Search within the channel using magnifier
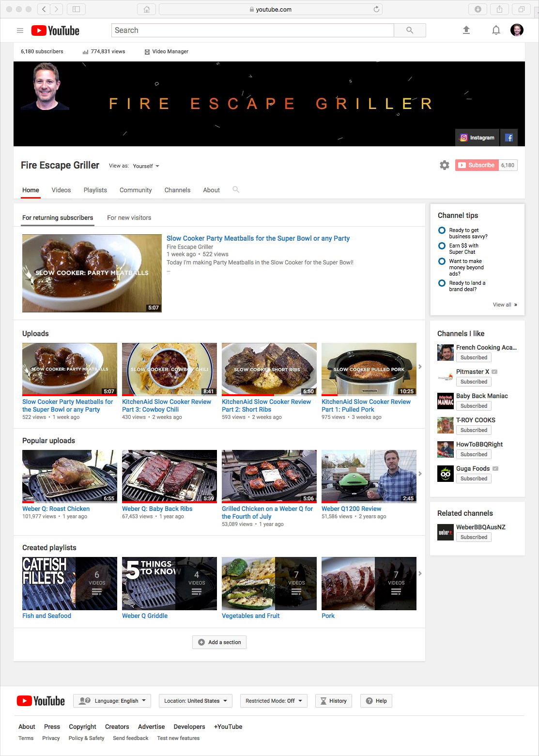 click(236, 190)
